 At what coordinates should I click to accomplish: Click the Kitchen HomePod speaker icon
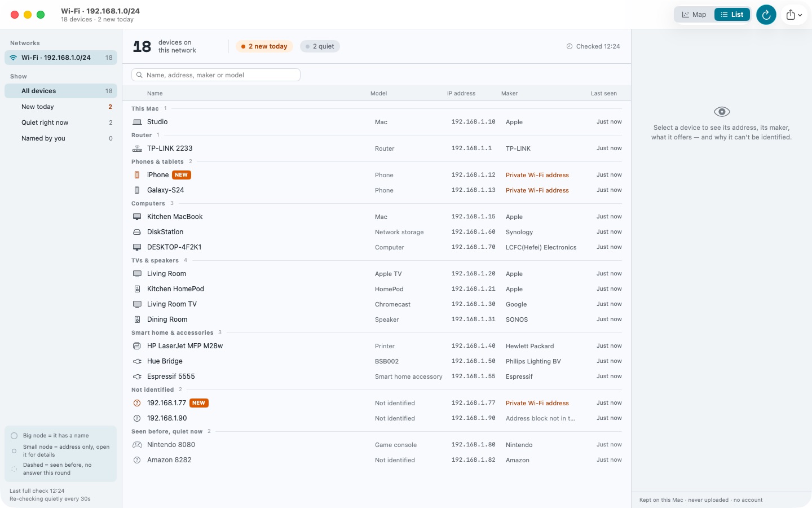pyautogui.click(x=137, y=289)
